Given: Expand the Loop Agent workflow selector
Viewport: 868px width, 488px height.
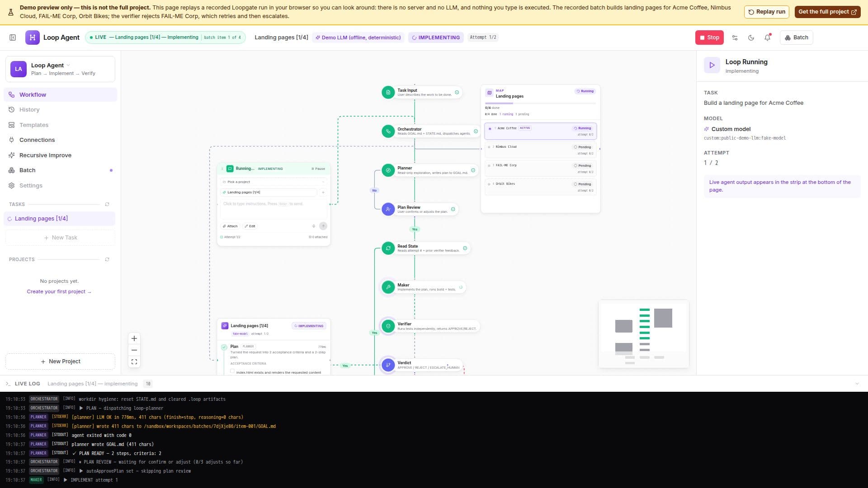Looking at the screenshot, I should pyautogui.click(x=60, y=69).
